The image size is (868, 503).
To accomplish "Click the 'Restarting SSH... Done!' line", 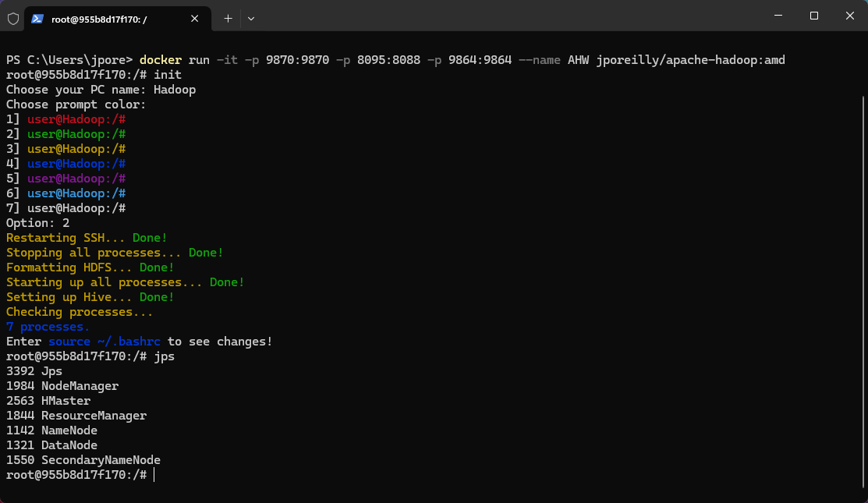I will pos(87,238).
